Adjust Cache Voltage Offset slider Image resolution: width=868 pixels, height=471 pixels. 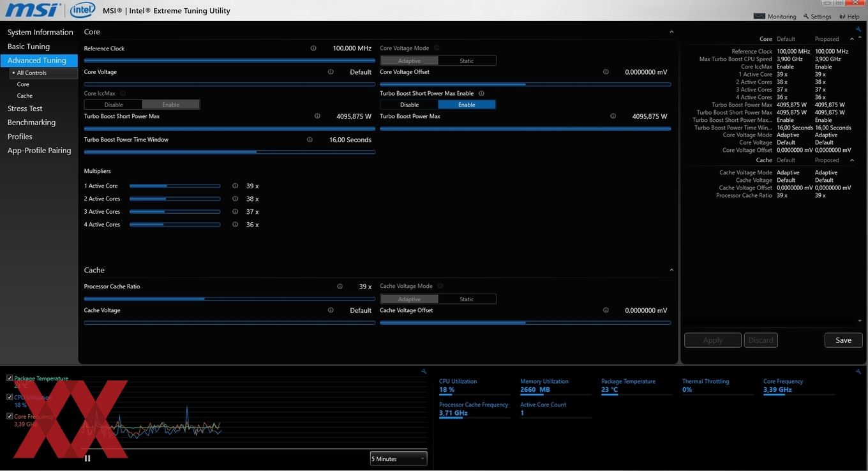tap(525, 322)
